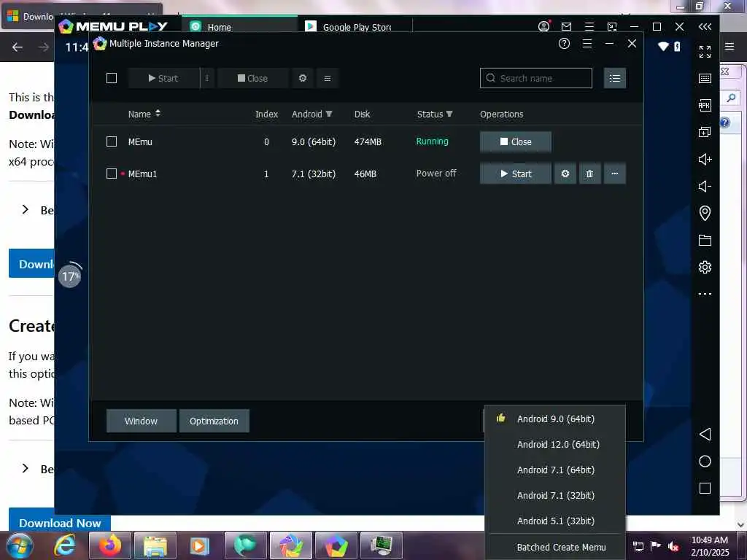The height and width of the screenshot is (560, 747).
Task: Open the arrange list icon beside the toolbar gear
Action: coord(328,78)
